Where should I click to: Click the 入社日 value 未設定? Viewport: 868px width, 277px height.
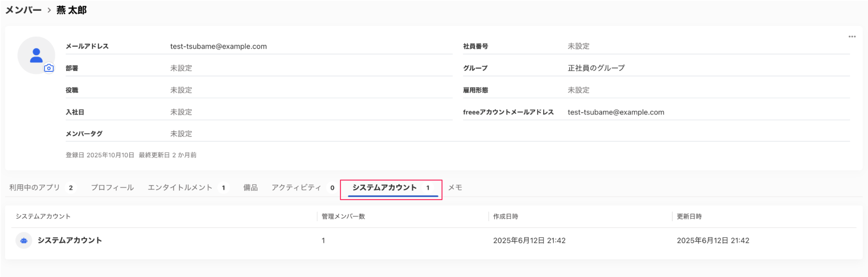(181, 112)
